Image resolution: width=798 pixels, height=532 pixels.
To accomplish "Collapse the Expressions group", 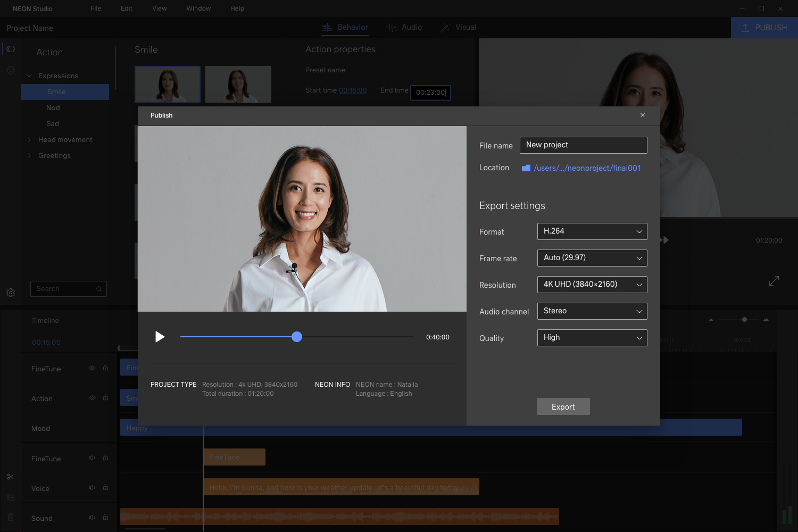I will tap(29, 76).
